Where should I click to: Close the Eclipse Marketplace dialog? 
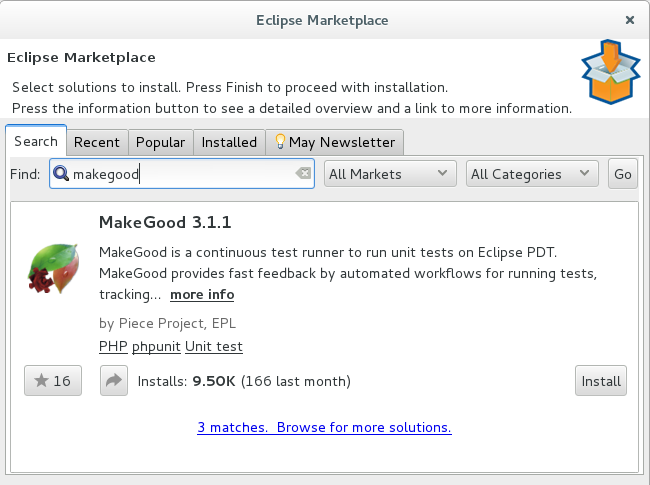point(629,20)
